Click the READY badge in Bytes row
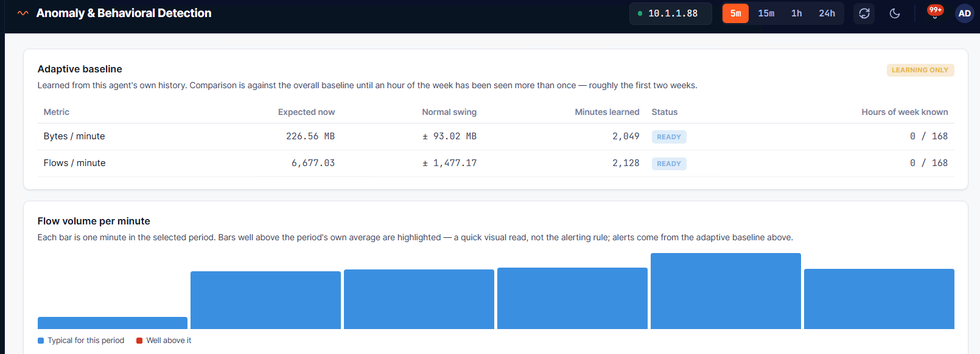This screenshot has height=354, width=980. click(x=669, y=137)
